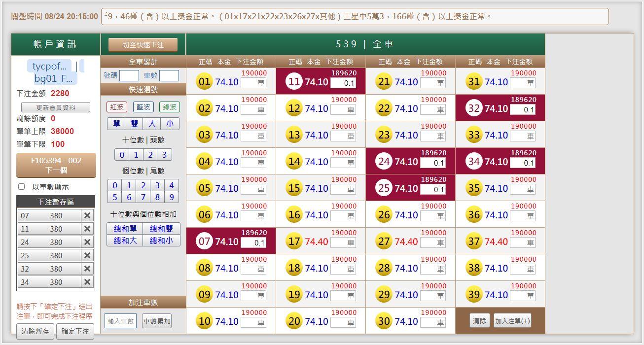Select yellow ball number 37
644x345 pixels.
(474, 241)
